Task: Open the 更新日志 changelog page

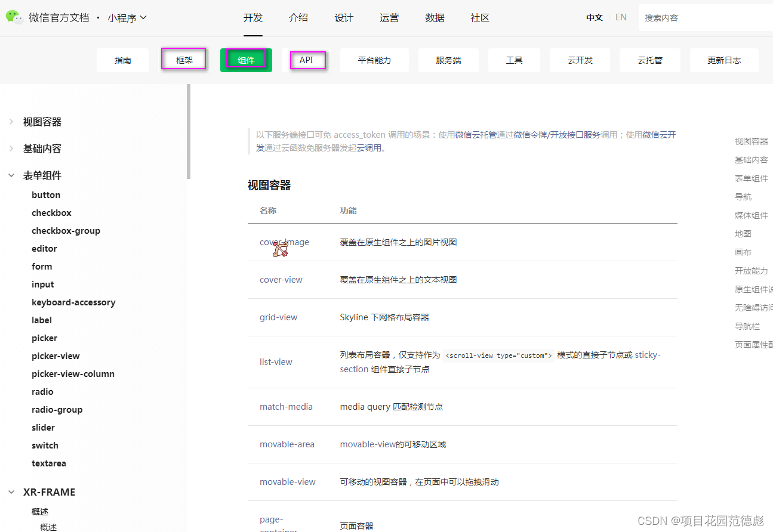Action: (724, 60)
